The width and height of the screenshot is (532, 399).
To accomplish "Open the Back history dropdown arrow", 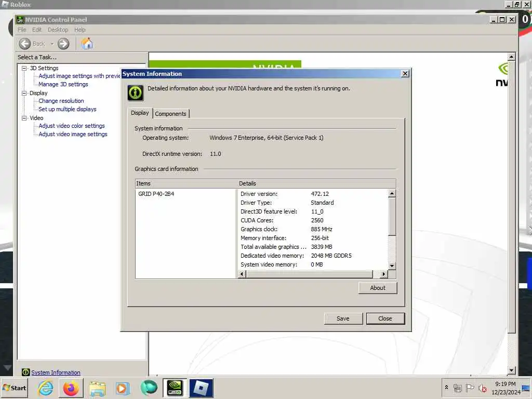I will 52,44.
